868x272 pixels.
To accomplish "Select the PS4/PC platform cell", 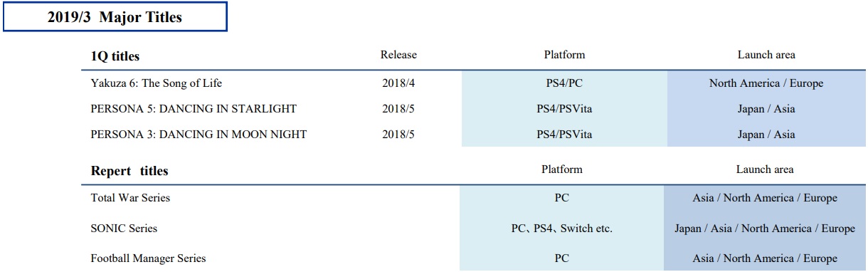I will tap(565, 83).
